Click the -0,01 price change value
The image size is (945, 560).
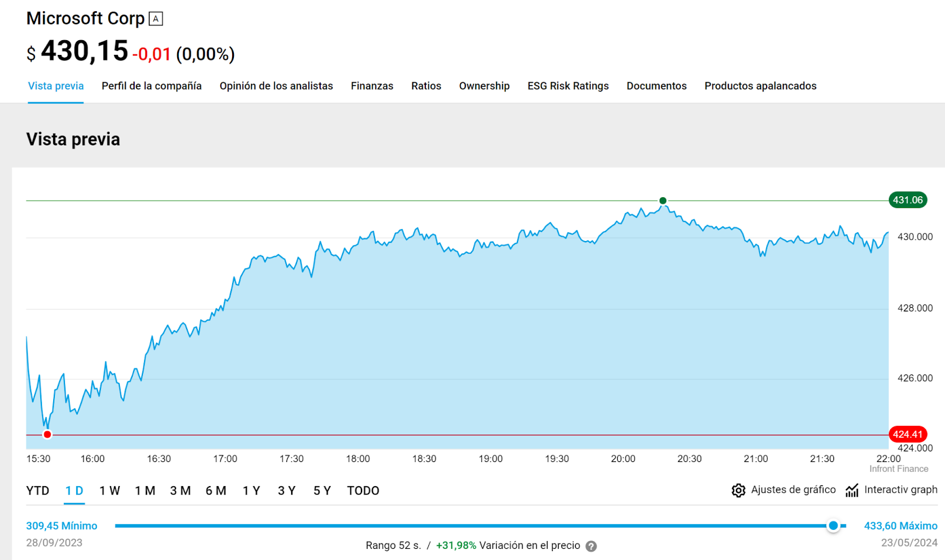click(152, 54)
